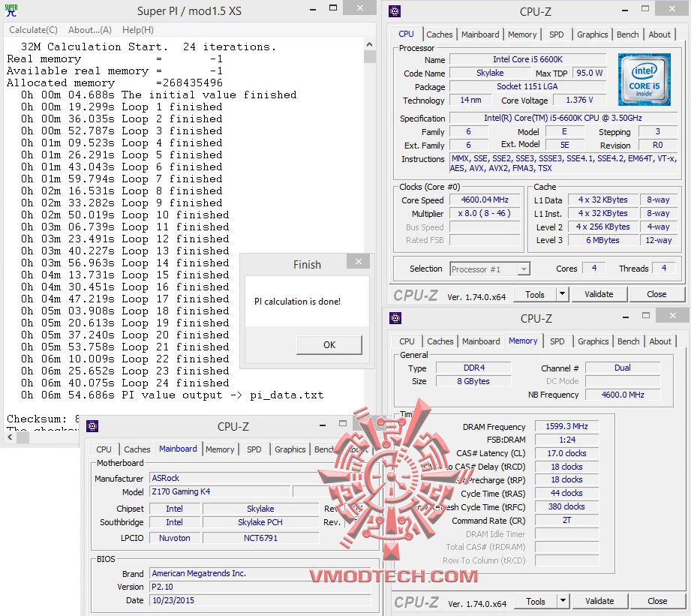This screenshot has width=691, height=616.
Task: Click Level 3 cache value 6 MBytes
Action: (603, 241)
